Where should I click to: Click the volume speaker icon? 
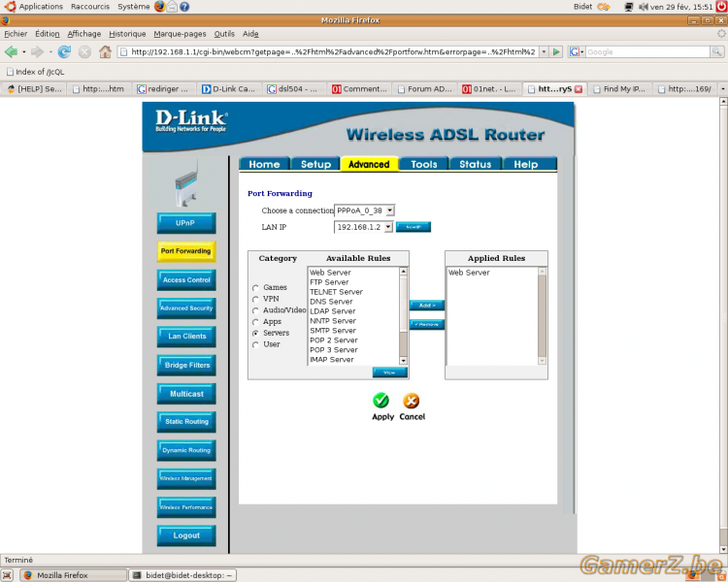643,7
